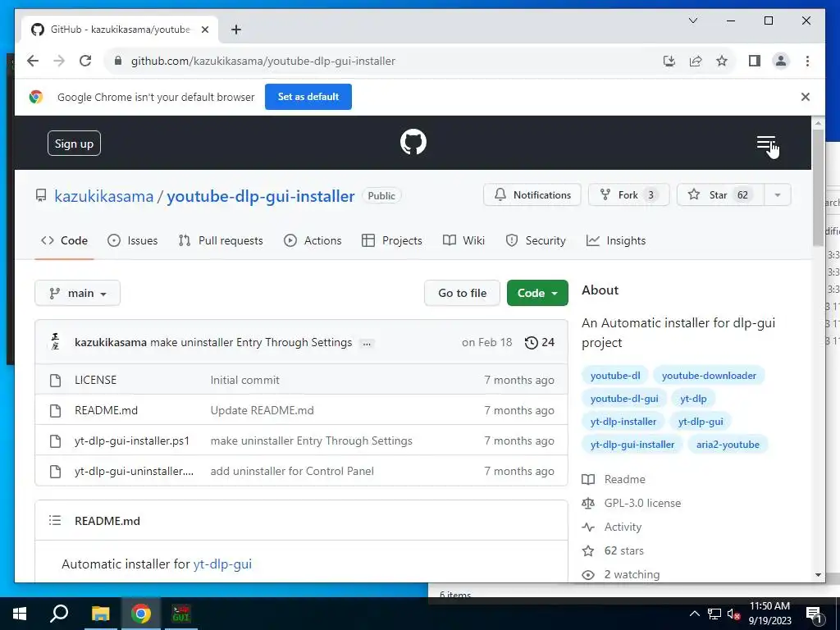Fork the repository
The height and width of the screenshot is (630, 840).
click(x=628, y=195)
